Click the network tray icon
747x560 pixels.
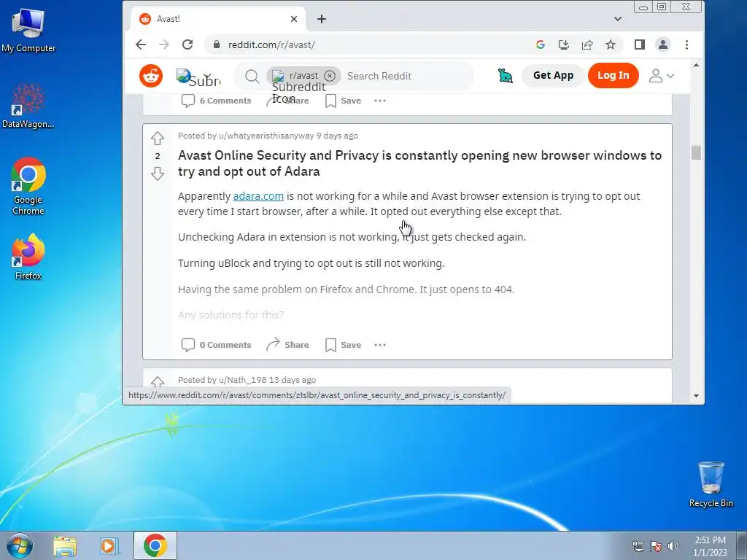point(638,546)
